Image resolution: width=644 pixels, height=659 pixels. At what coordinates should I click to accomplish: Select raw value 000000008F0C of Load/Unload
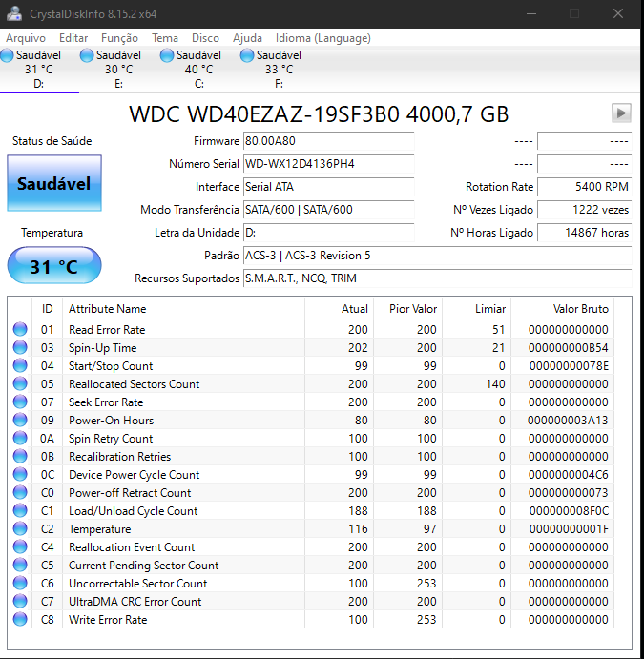(569, 510)
